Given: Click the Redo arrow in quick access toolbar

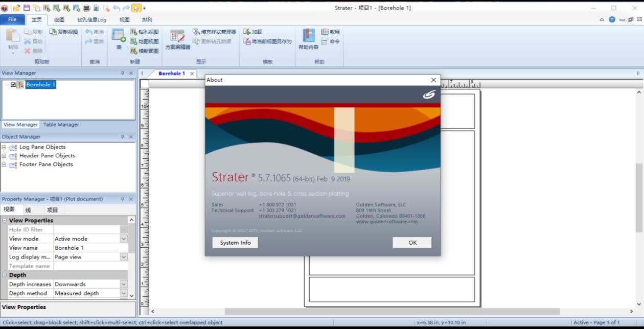Looking at the screenshot, I should pyautogui.click(x=126, y=8).
